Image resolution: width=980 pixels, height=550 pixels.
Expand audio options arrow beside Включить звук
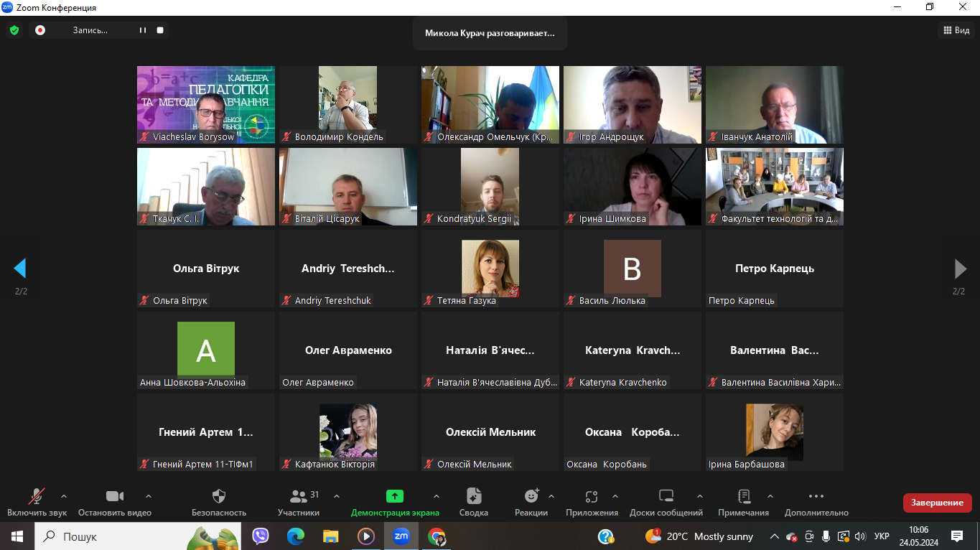point(64,496)
